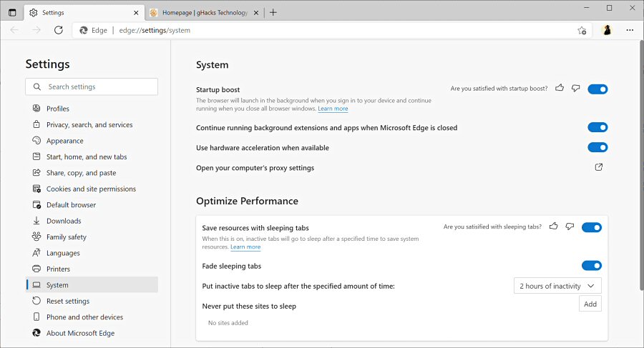Toggle Fade sleeping tabs switch
The width and height of the screenshot is (644, 348).
point(592,266)
